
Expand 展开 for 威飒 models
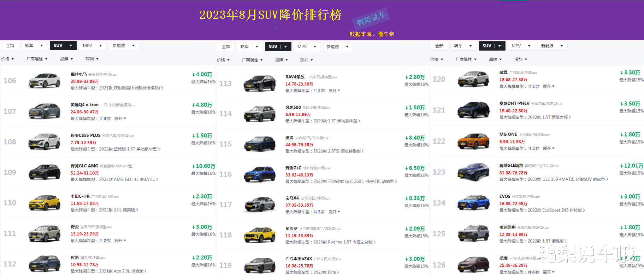(x=549, y=86)
